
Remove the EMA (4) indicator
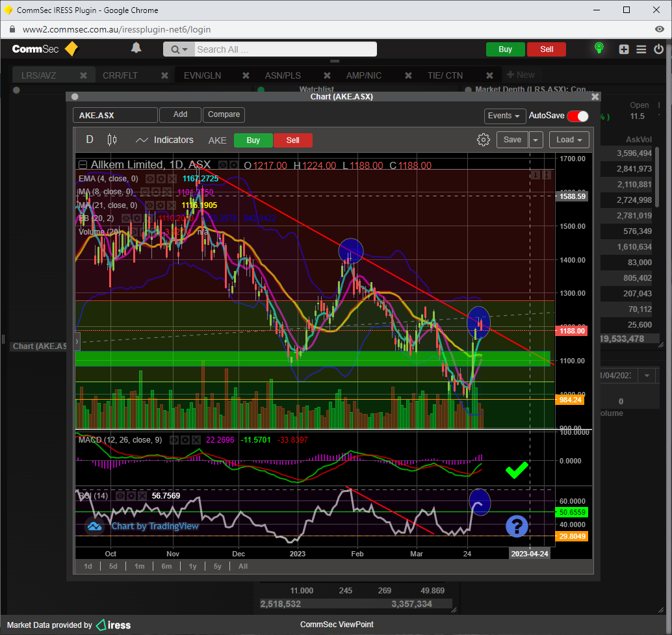pyautogui.click(x=172, y=179)
